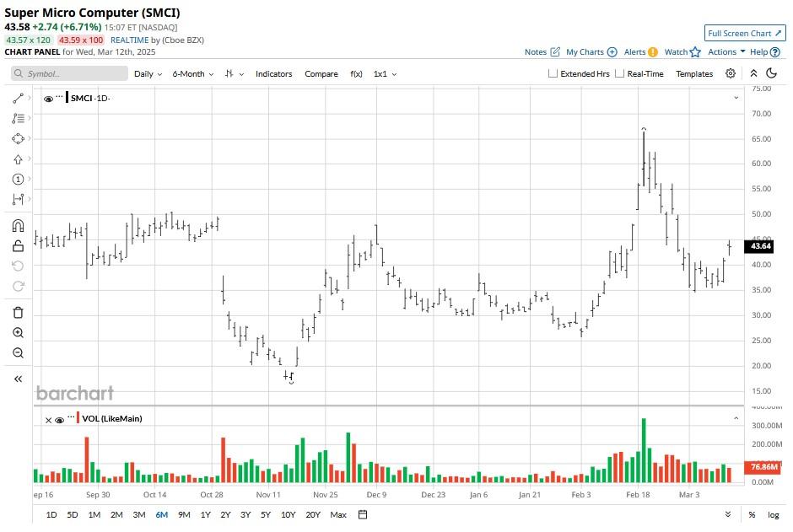Expand the 6-Month period dropdown
Screen dimensions: 793x532
(x=192, y=74)
